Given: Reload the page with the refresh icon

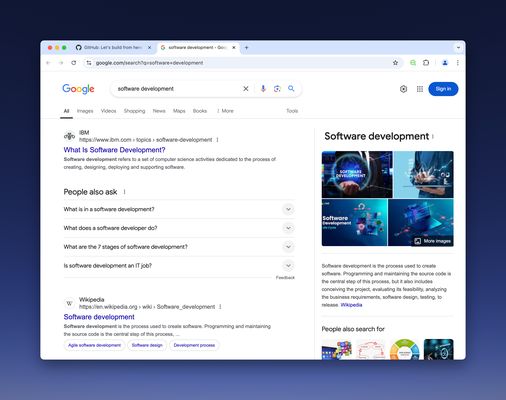Looking at the screenshot, I should pos(74,63).
